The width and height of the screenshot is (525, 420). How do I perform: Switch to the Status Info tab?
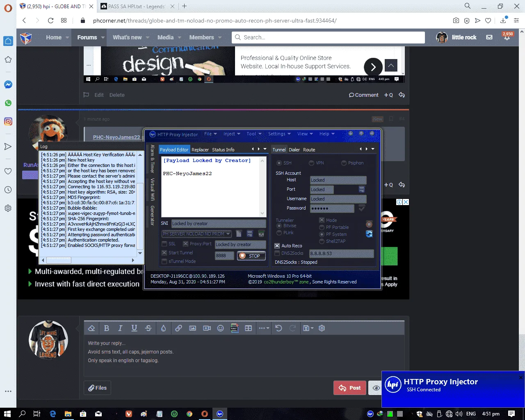click(223, 150)
